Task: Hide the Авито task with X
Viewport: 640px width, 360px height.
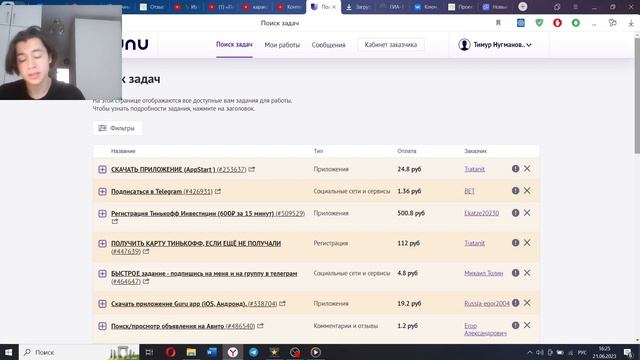Action: click(527, 325)
